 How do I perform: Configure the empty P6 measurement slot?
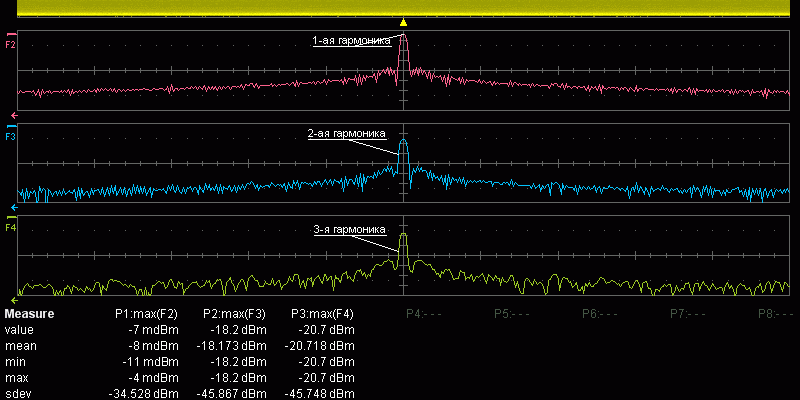[600, 314]
